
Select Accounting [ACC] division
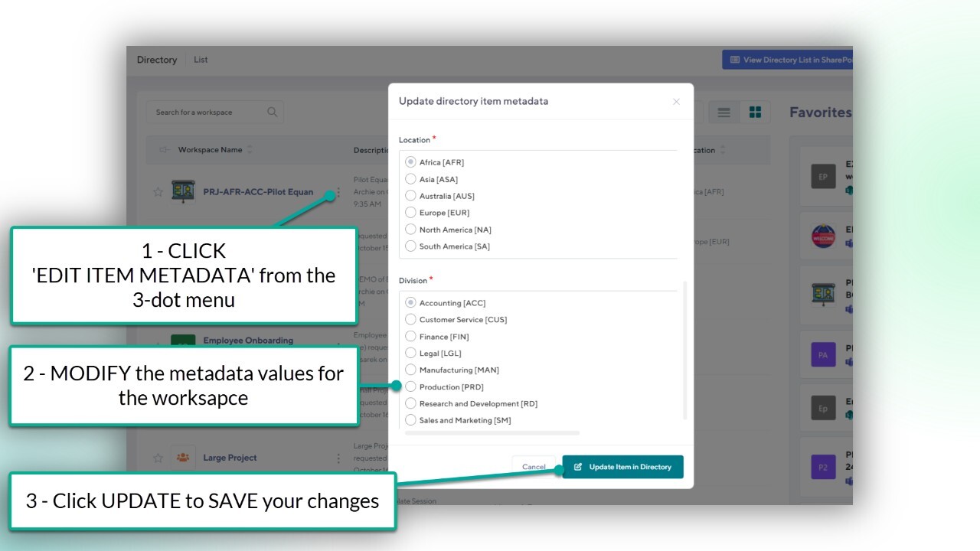pyautogui.click(x=410, y=303)
